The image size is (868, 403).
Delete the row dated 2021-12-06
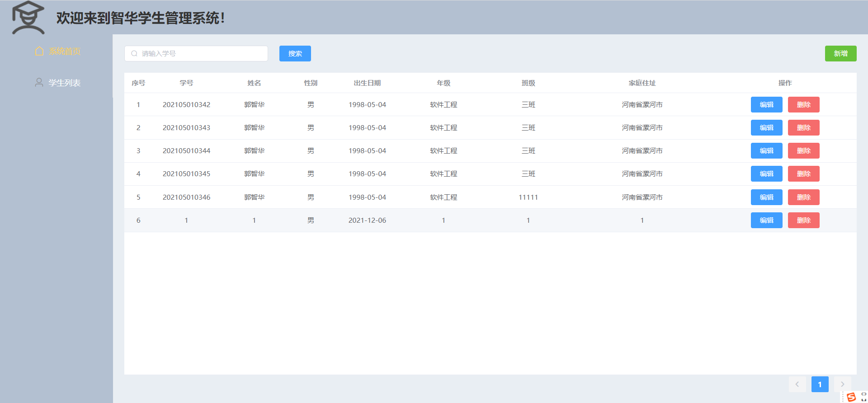(804, 220)
